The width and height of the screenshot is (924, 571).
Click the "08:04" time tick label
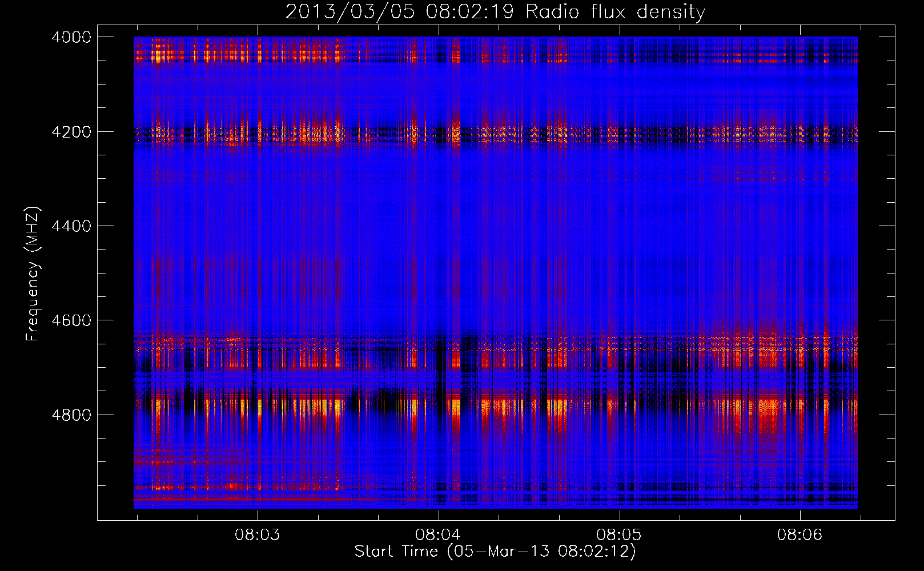(x=438, y=534)
